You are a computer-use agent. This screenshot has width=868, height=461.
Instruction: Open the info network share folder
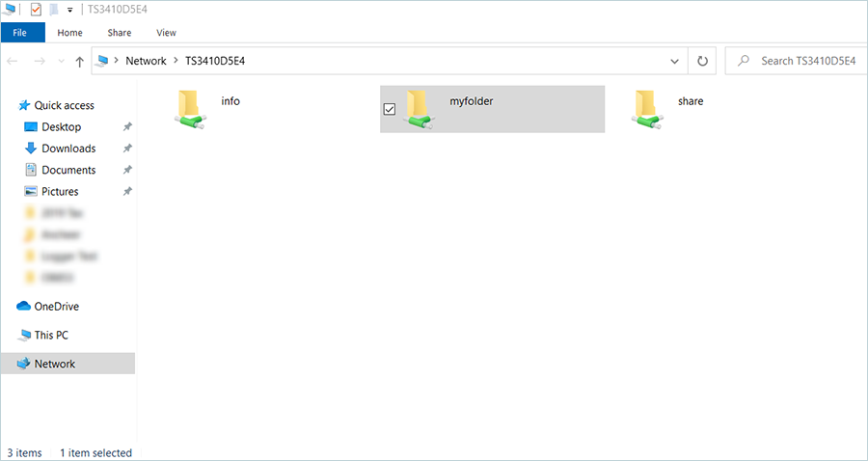(x=189, y=108)
